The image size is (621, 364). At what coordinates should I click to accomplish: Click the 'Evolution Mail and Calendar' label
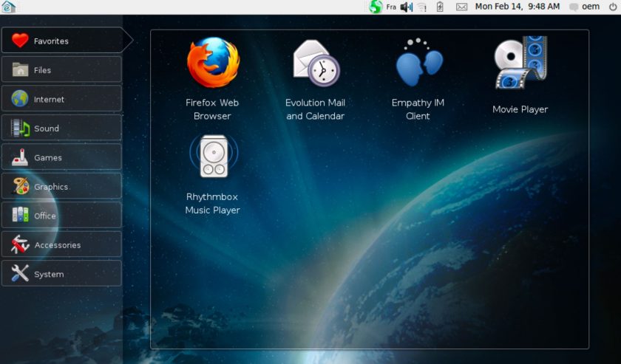[x=315, y=109]
